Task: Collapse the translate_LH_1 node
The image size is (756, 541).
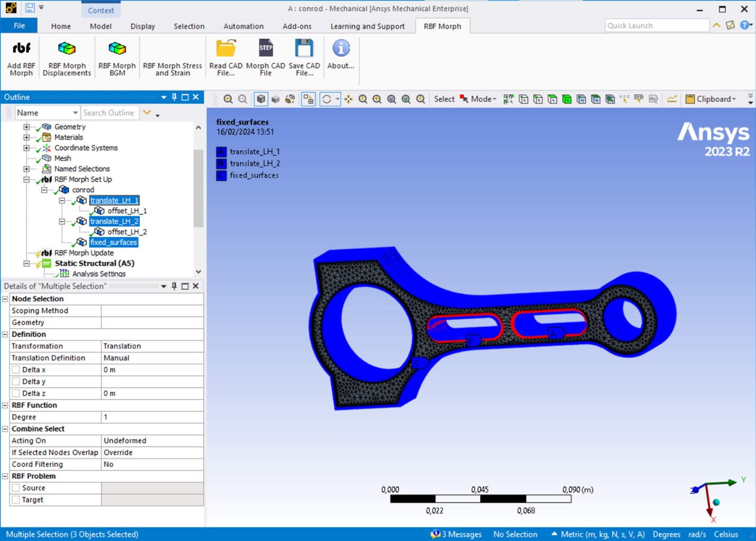Action: point(62,200)
